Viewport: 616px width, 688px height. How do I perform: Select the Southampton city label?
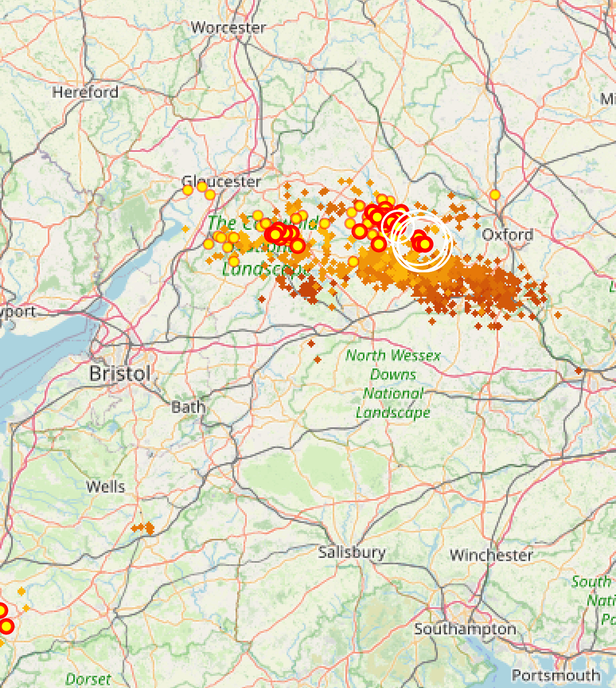(465, 630)
